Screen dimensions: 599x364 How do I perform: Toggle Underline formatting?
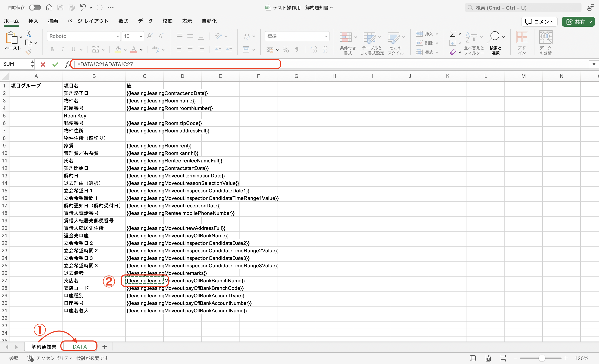tap(73, 49)
